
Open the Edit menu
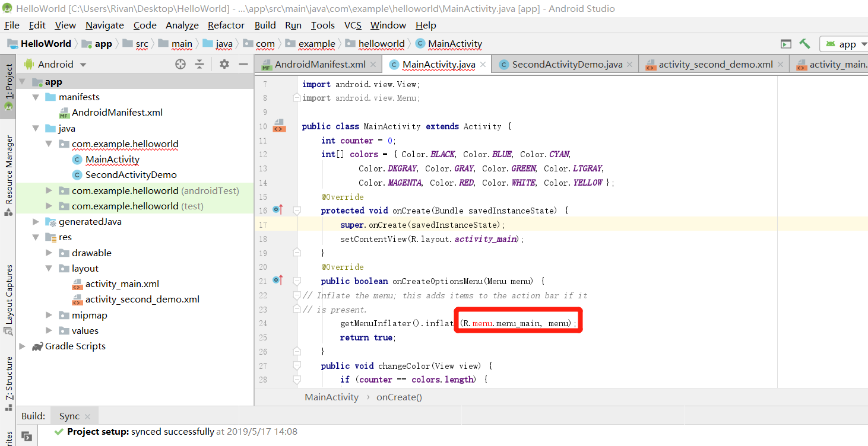coord(37,25)
